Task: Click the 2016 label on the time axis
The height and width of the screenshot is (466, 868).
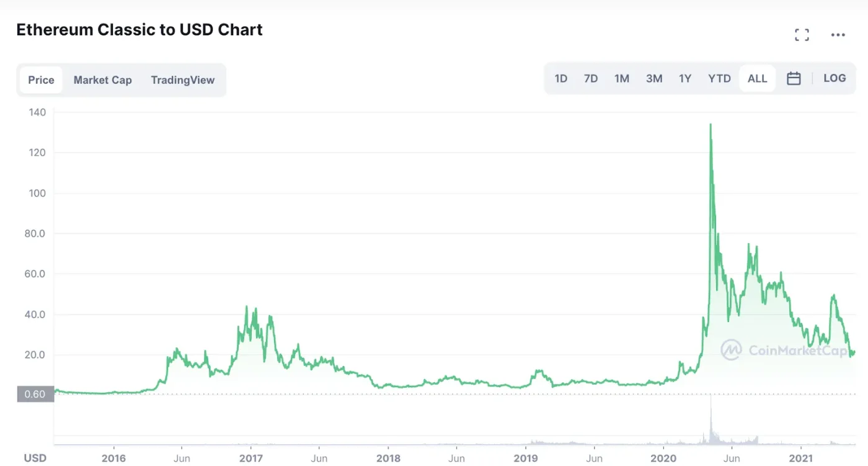Action: 113,459
